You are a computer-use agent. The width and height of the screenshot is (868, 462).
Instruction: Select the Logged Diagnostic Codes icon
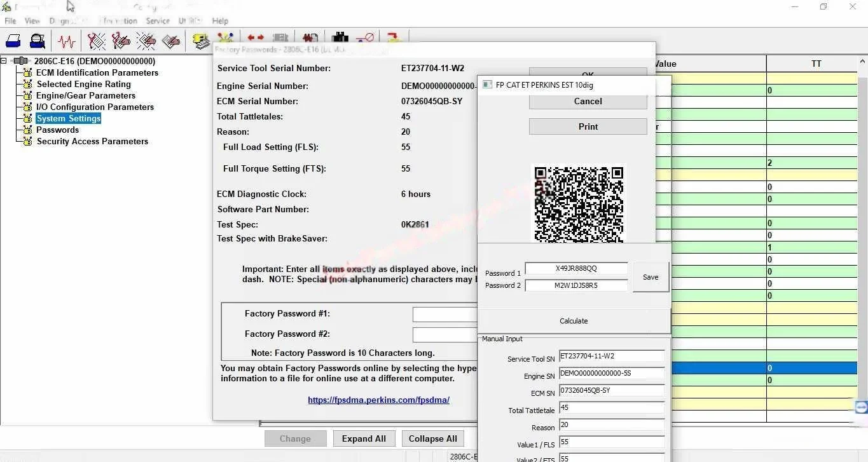[121, 40]
